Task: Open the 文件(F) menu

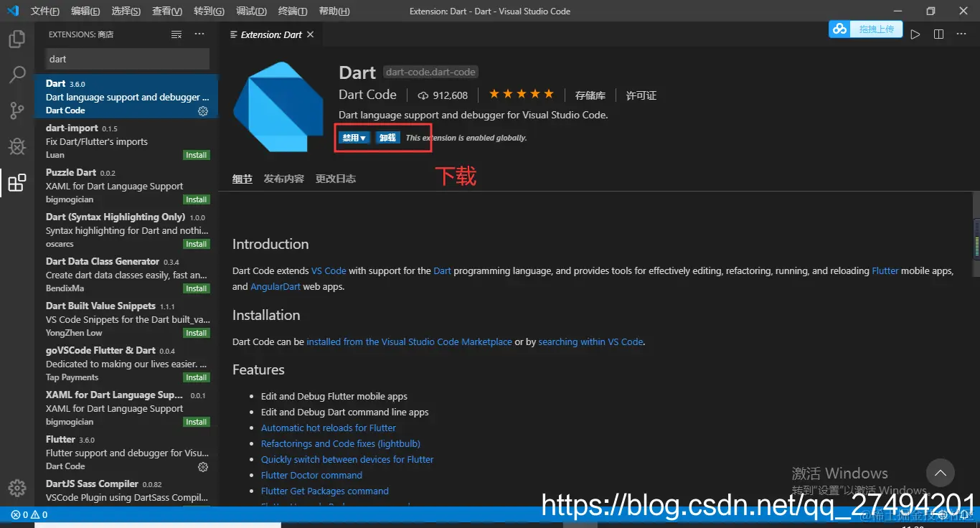Action: pos(45,11)
